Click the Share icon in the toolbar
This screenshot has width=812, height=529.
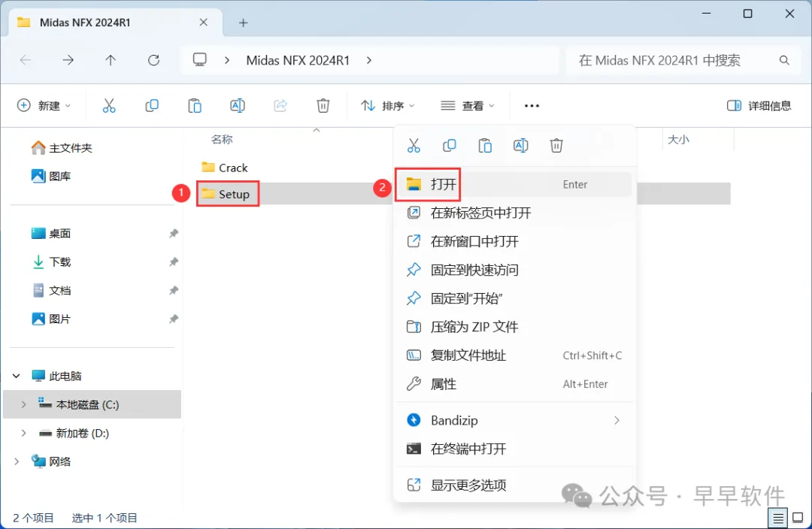point(280,106)
